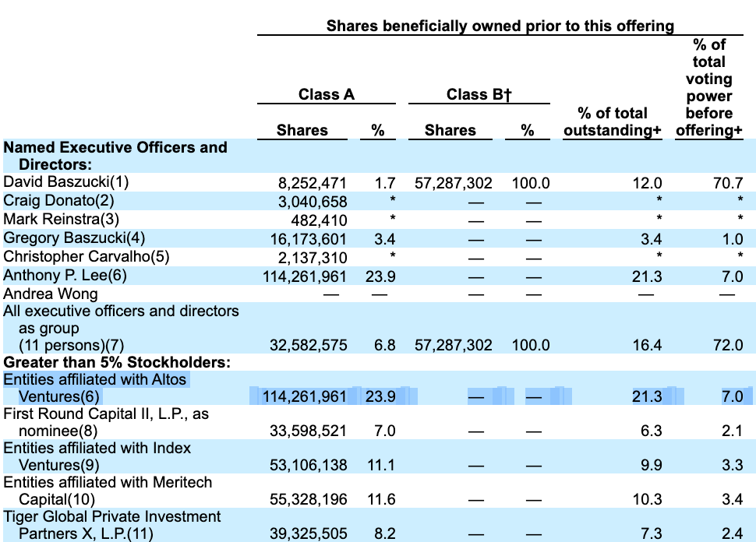The height and width of the screenshot is (542, 756).
Task: Click Altos Ventures voting power 7.0
Action: pos(733,397)
